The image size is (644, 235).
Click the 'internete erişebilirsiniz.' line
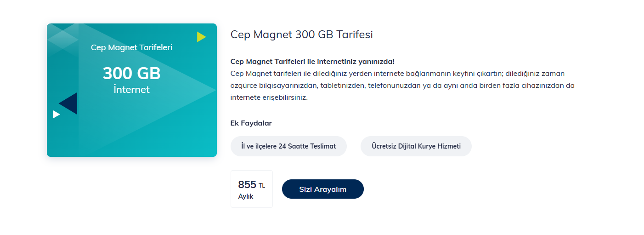pos(269,97)
